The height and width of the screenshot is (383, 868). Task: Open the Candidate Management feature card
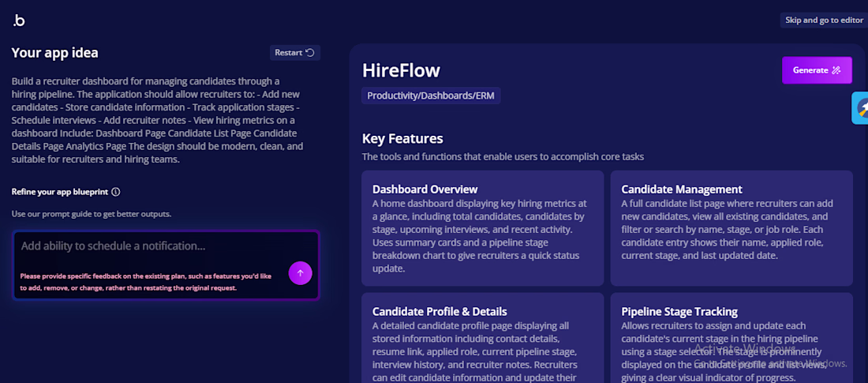pyautogui.click(x=731, y=227)
